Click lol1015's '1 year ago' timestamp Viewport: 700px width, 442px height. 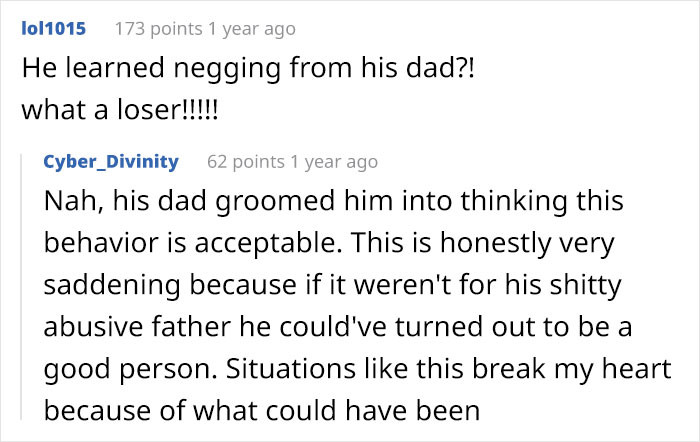click(251, 29)
